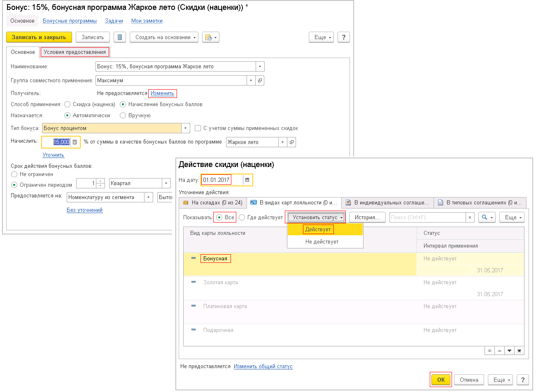Open the print document icon dropdown
The image size is (536, 392).
point(210,37)
